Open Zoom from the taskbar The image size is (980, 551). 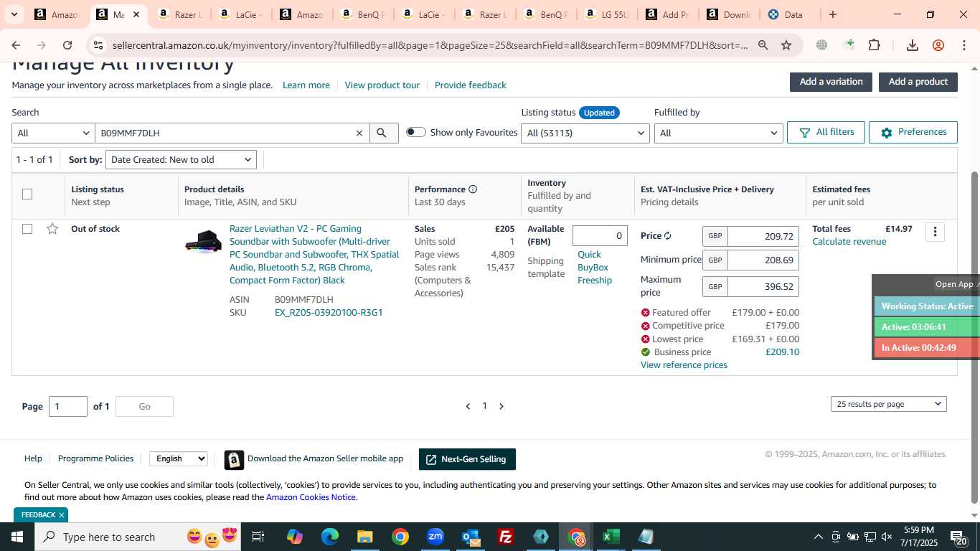tap(435, 537)
